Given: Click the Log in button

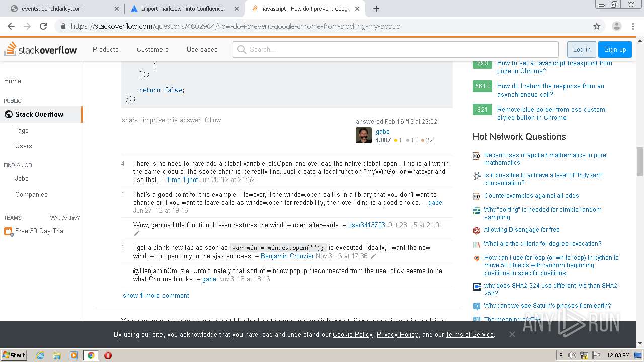Looking at the screenshot, I should point(582,49).
